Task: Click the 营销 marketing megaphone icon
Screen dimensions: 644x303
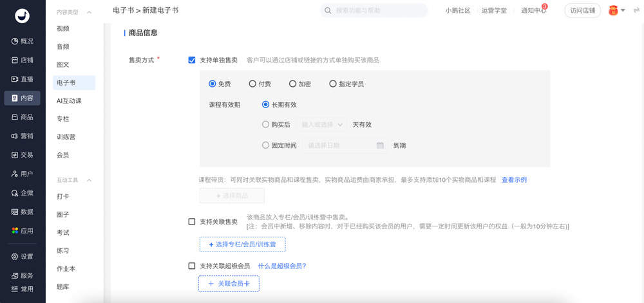Action: 15,136
